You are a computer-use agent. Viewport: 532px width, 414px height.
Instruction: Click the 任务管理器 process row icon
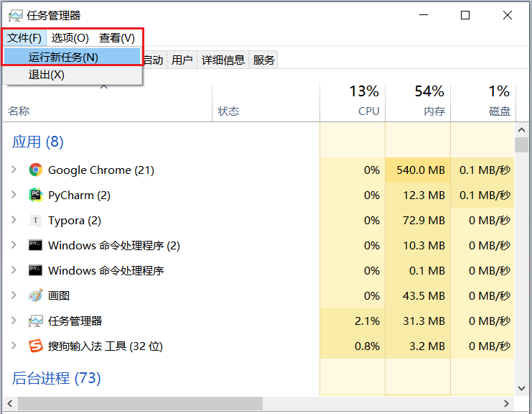click(x=36, y=321)
